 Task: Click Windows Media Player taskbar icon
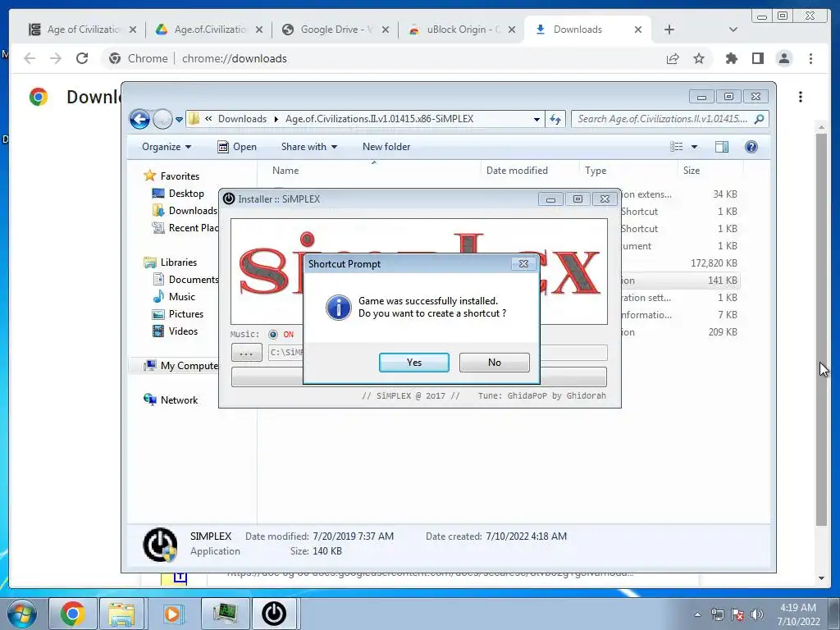click(172, 614)
